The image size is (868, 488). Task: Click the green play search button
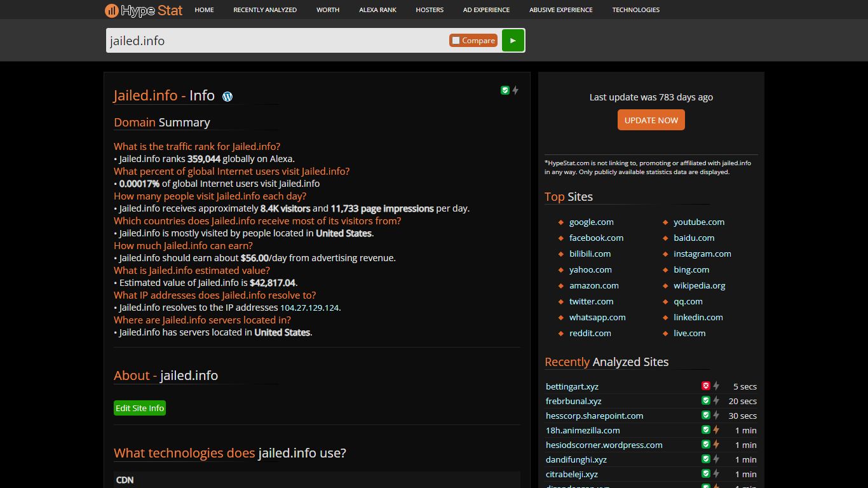[x=513, y=40]
